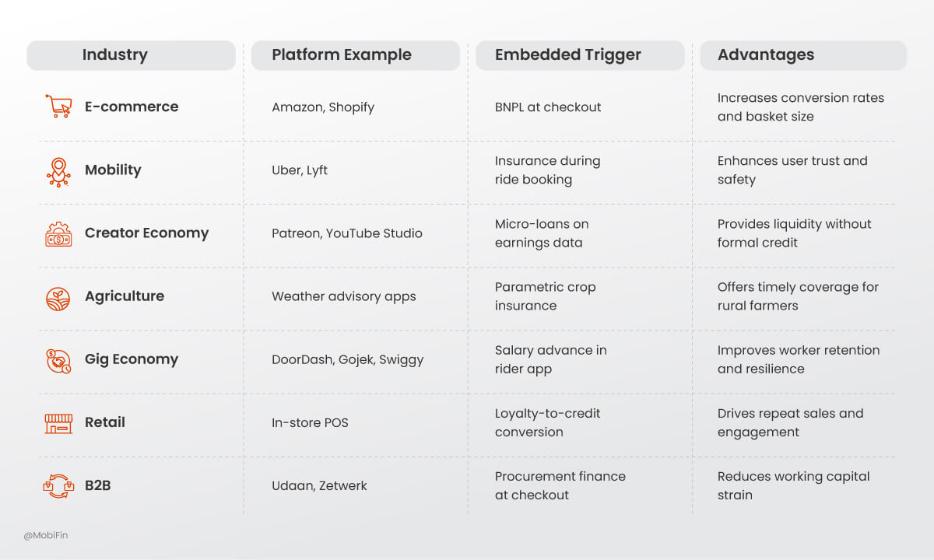Click the Creator Economy money icon

58,233
